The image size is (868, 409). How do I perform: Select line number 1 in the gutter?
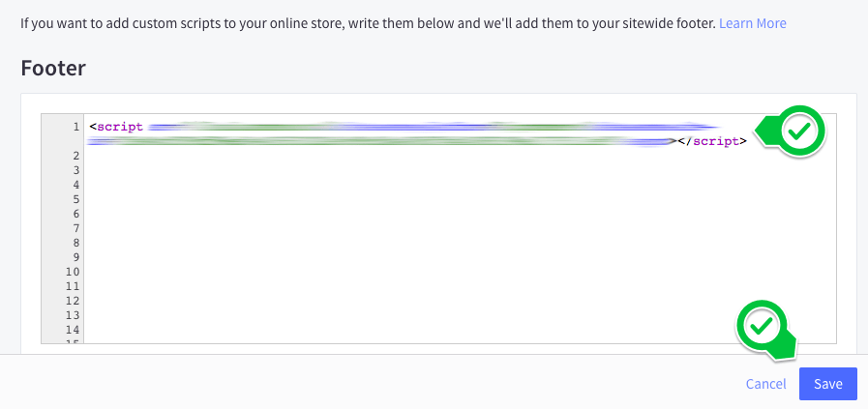[x=75, y=127]
